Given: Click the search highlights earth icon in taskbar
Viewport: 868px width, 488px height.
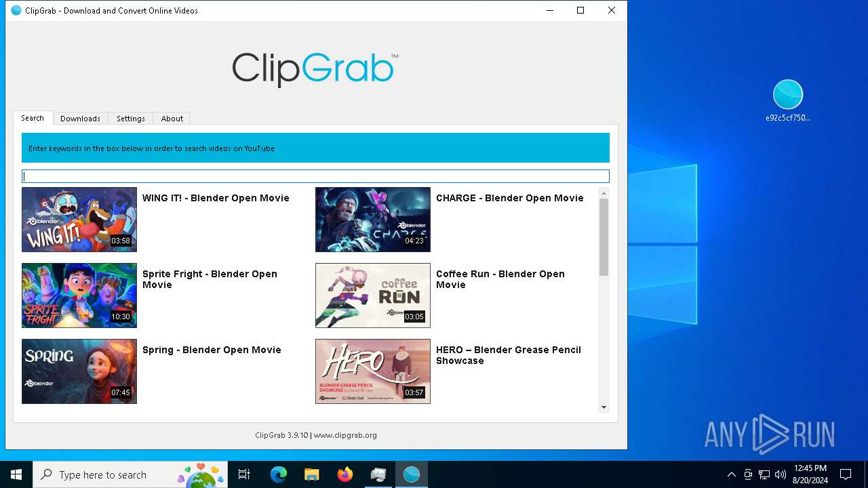Looking at the screenshot, I should pos(201,475).
